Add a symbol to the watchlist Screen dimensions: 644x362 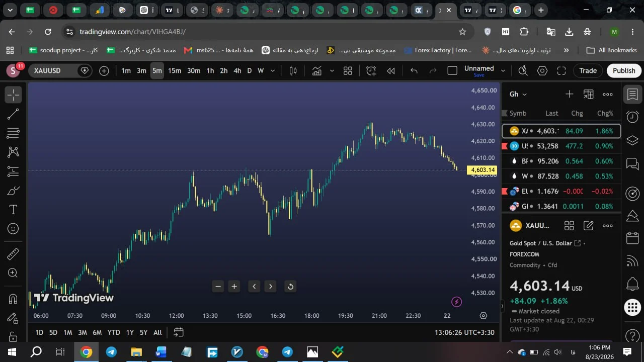[569, 94]
